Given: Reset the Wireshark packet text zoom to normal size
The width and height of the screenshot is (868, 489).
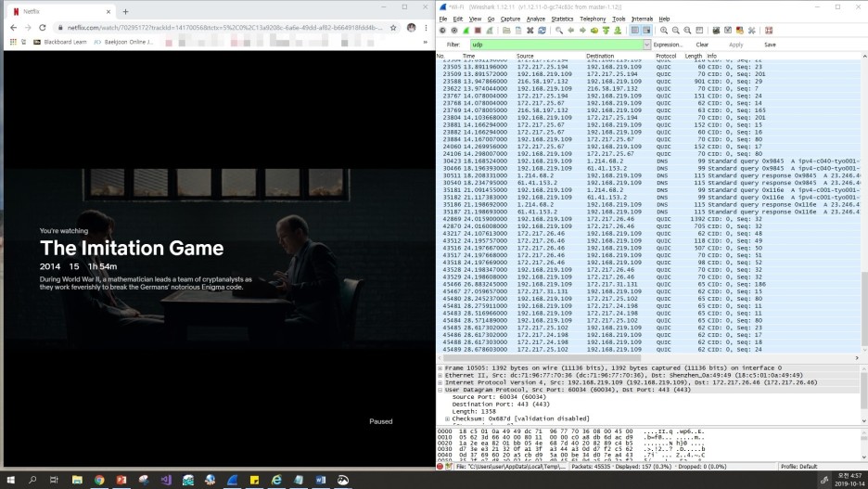Looking at the screenshot, I should click(x=687, y=31).
